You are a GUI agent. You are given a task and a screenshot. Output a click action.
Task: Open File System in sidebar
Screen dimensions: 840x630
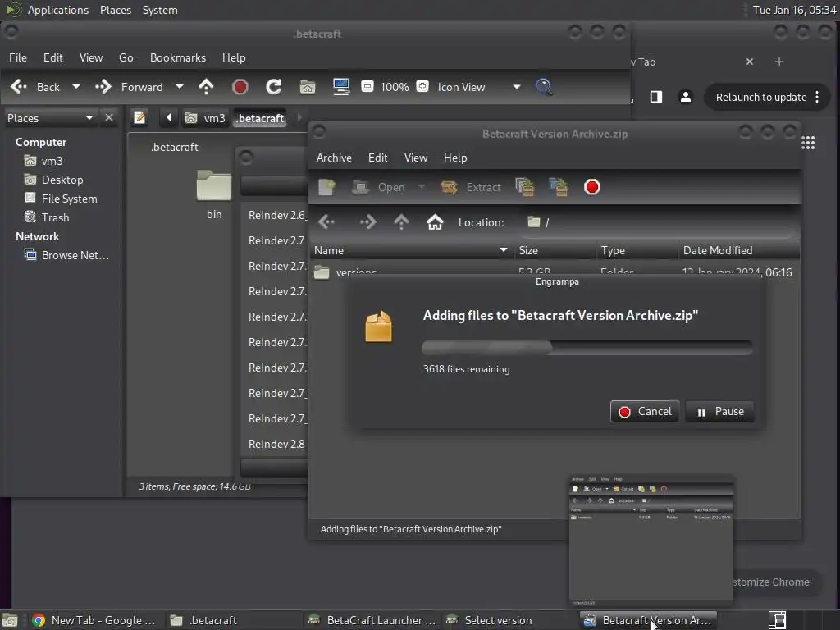coord(69,199)
